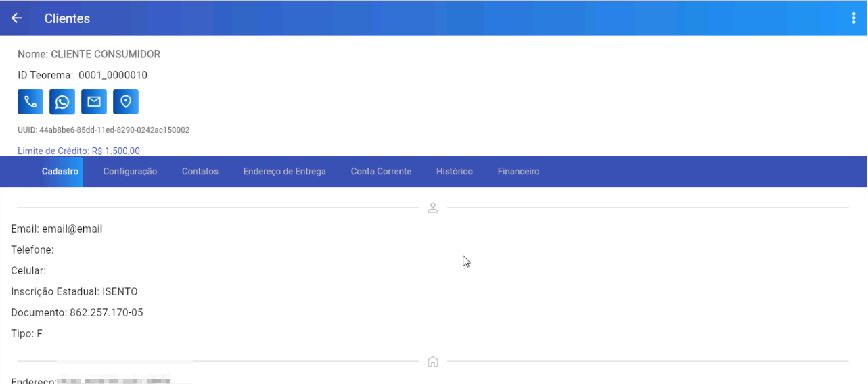The height and width of the screenshot is (384, 868).
Task: Open the three-dot more options menu
Action: (854, 18)
